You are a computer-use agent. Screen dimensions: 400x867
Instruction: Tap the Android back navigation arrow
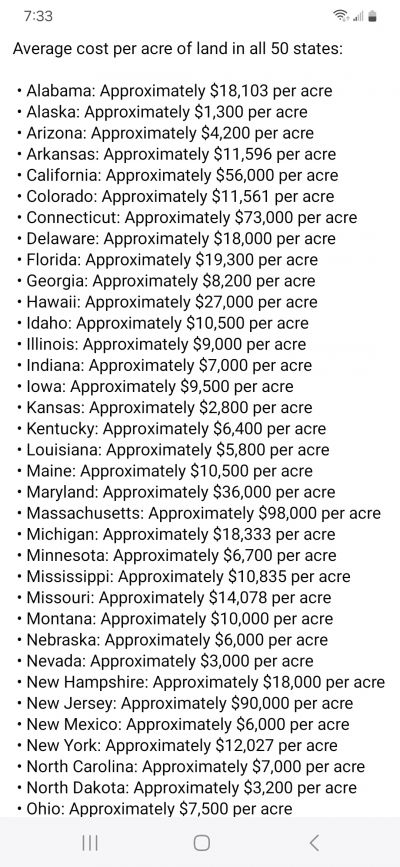coord(314,843)
